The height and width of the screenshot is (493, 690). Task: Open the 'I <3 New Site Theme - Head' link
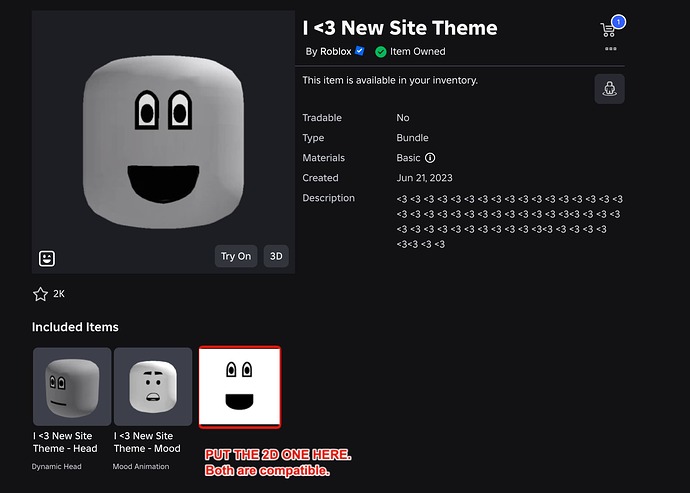coord(65,442)
